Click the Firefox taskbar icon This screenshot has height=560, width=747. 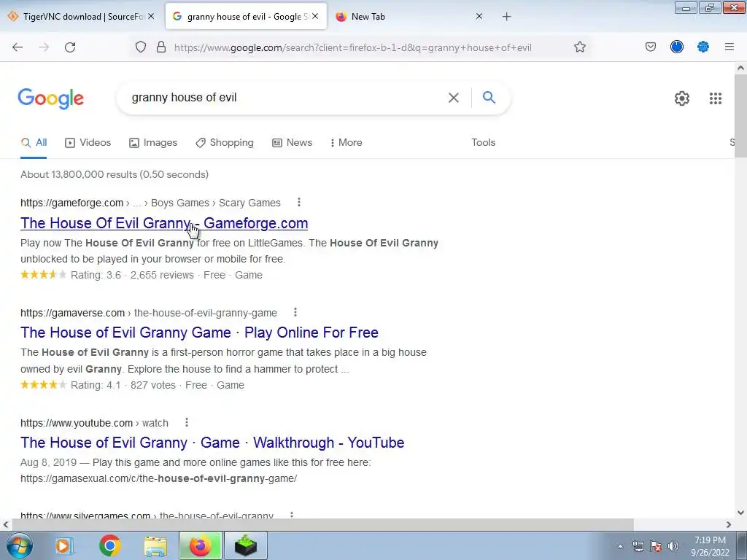click(201, 545)
